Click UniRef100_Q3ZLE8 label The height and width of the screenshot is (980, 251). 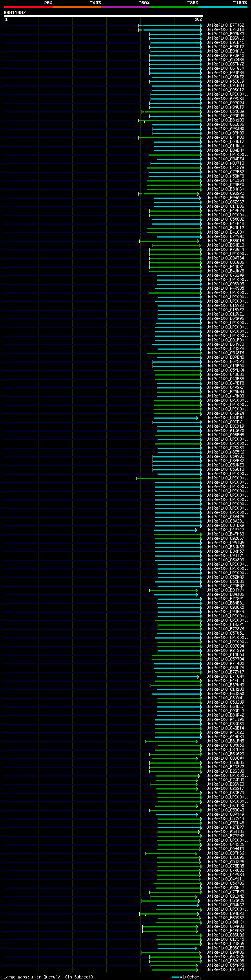225,750
